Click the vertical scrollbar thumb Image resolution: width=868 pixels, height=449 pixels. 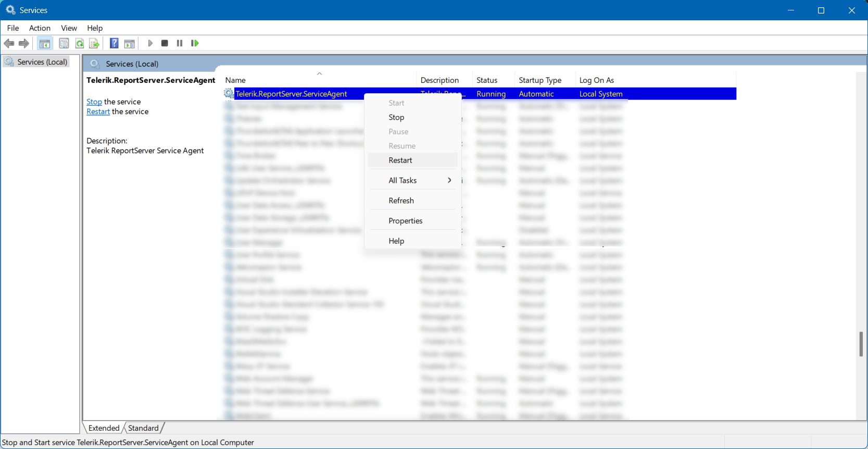tap(861, 344)
